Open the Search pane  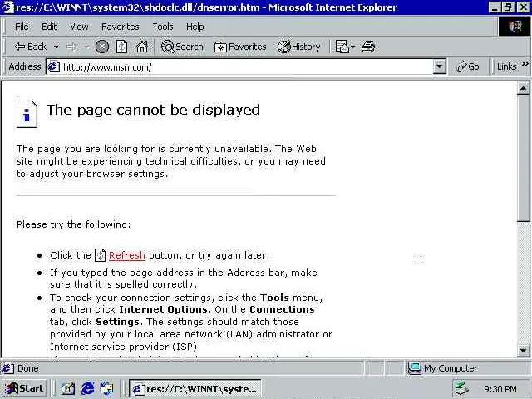(182, 47)
